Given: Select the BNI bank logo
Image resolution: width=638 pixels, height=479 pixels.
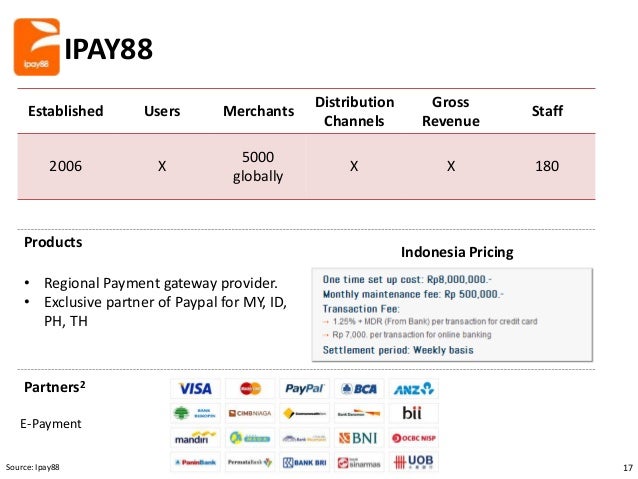Looking at the screenshot, I should (x=359, y=438).
